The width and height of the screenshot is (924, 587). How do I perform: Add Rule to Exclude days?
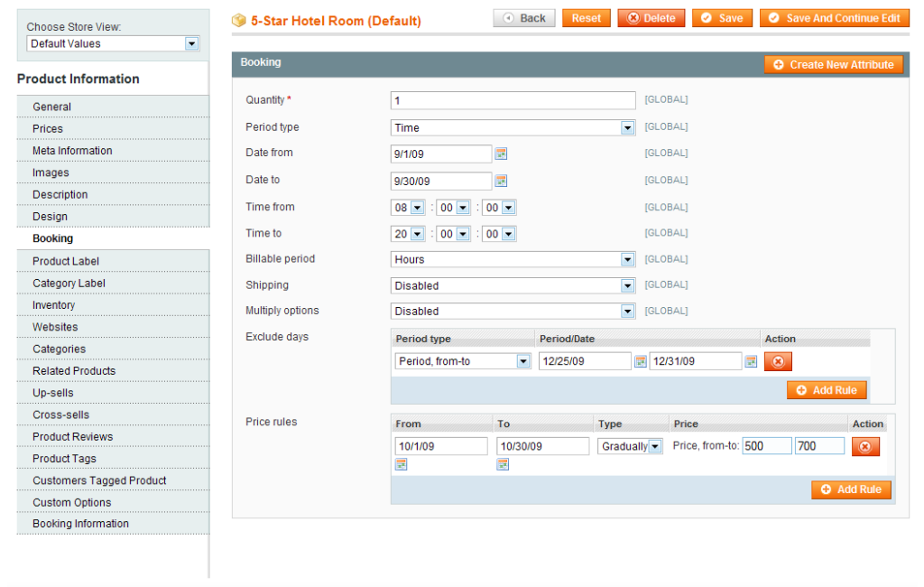[827, 390]
